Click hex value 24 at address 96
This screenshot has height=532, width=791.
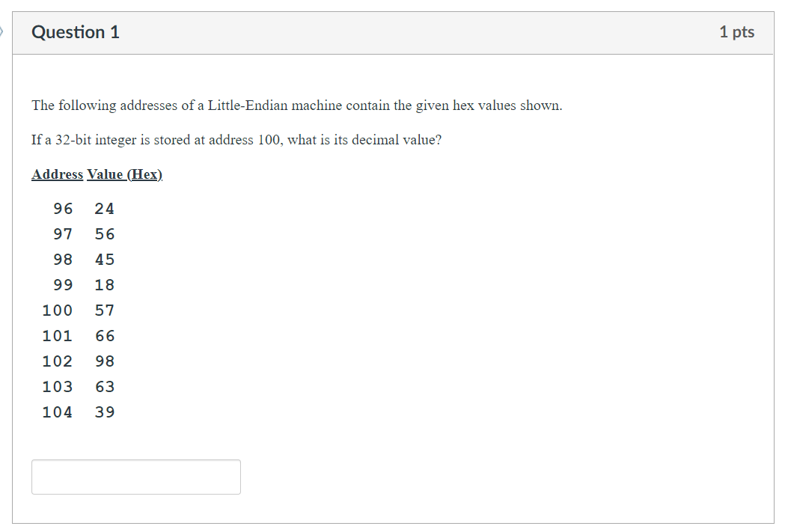[x=105, y=208]
